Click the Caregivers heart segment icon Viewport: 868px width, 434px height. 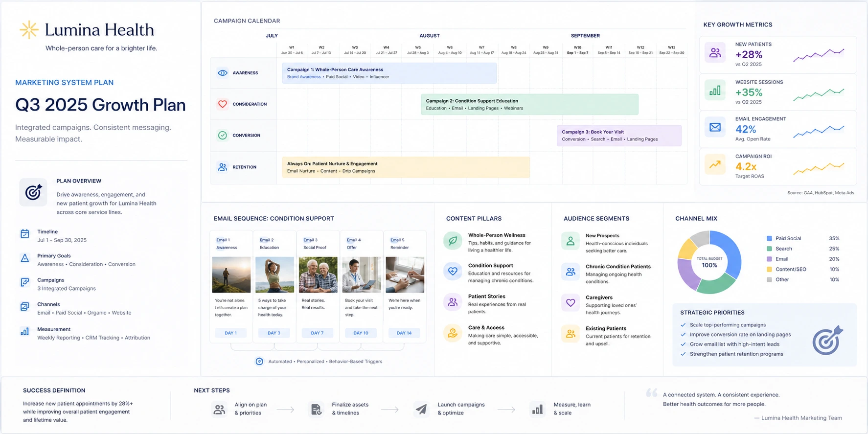(571, 303)
